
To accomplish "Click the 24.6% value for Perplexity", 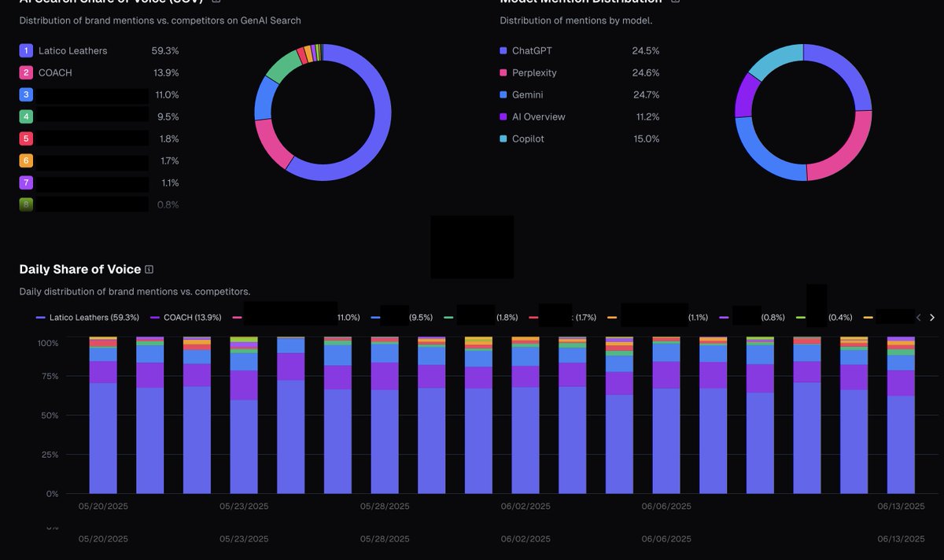I will click(646, 72).
